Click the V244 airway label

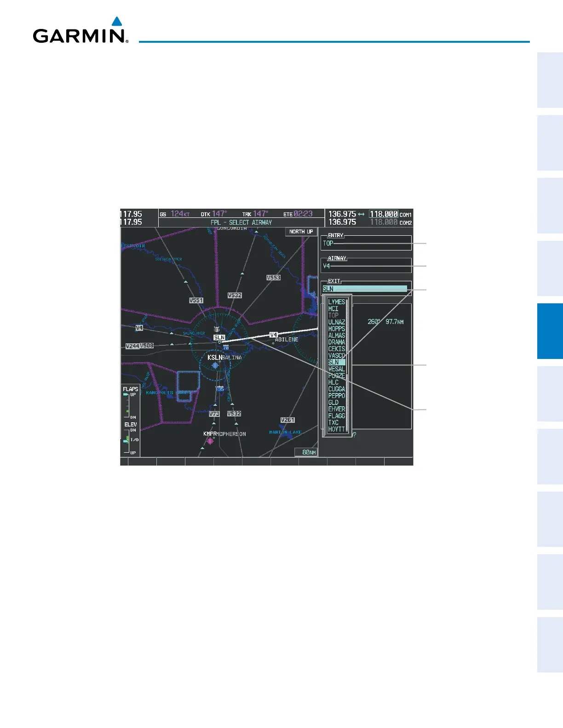tap(132, 346)
